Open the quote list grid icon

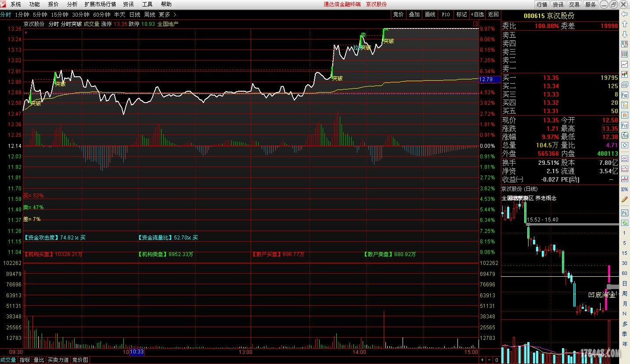pos(624,54)
